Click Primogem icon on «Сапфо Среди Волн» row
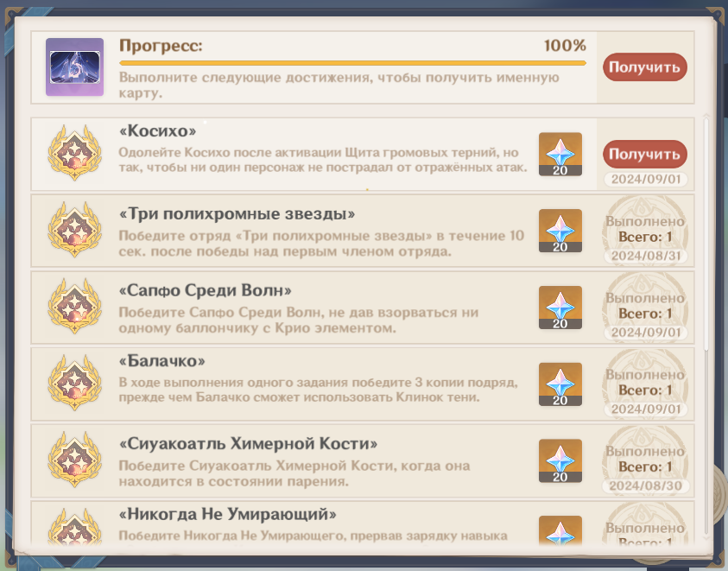728x571 pixels. (x=560, y=308)
